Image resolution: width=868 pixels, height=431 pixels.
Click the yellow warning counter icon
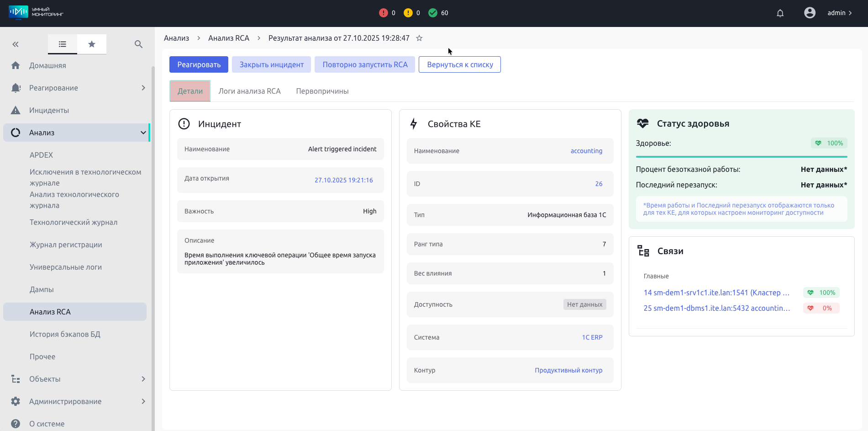coord(408,13)
